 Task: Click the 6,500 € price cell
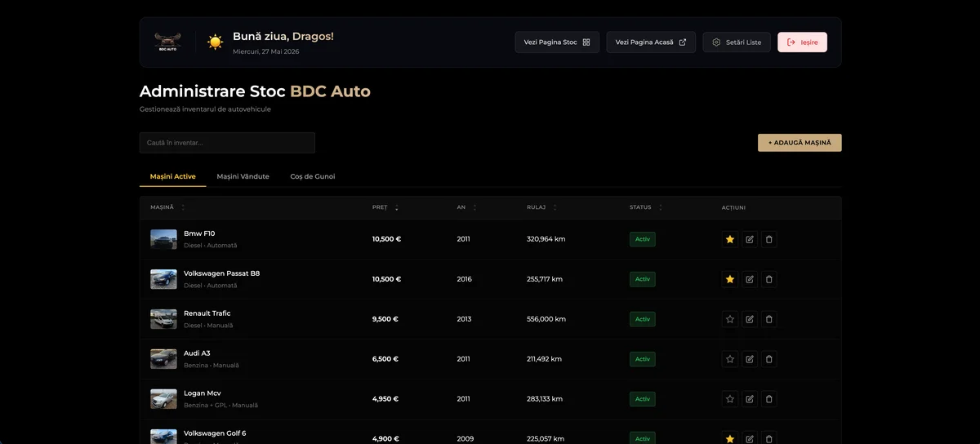tap(385, 359)
